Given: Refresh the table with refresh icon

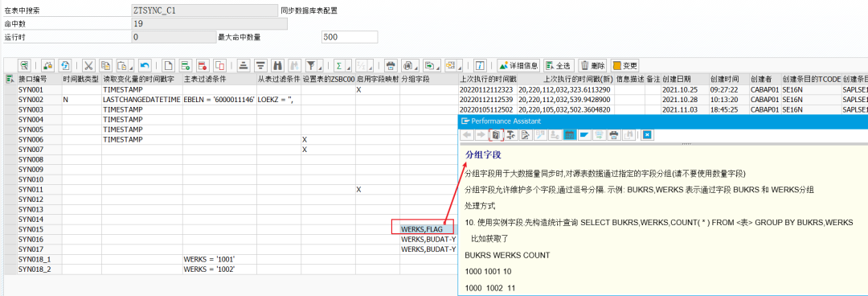Looking at the screenshot, I should (65, 65).
